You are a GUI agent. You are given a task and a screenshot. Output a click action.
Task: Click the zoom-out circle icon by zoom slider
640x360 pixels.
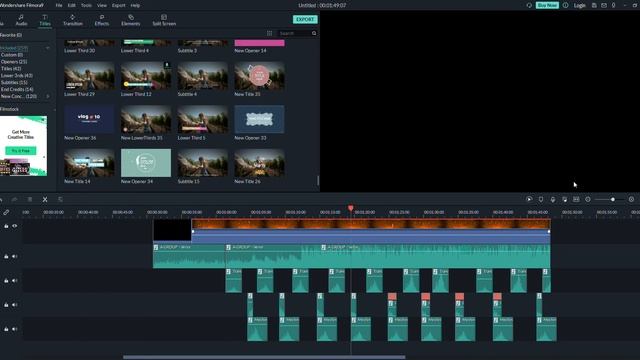click(x=588, y=199)
